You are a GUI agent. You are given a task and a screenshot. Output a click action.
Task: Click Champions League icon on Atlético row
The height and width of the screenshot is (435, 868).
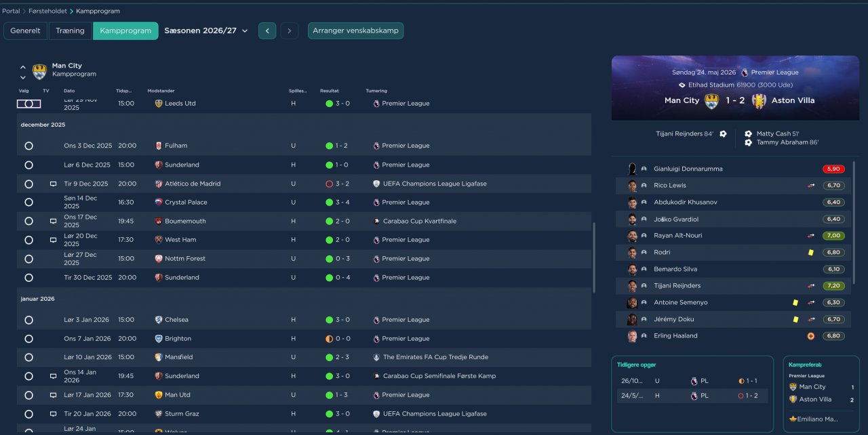[x=376, y=184]
